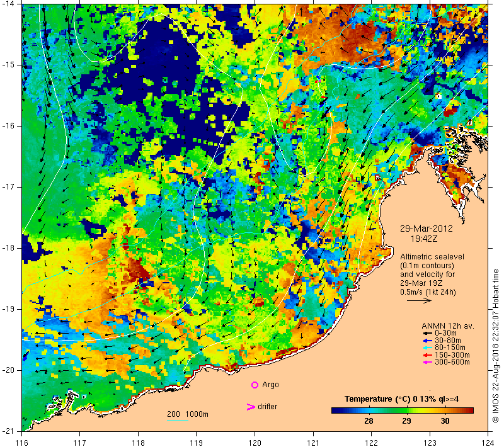Click the latitude axis label -14
Screen dimensions: 504x447
pos(8,4)
